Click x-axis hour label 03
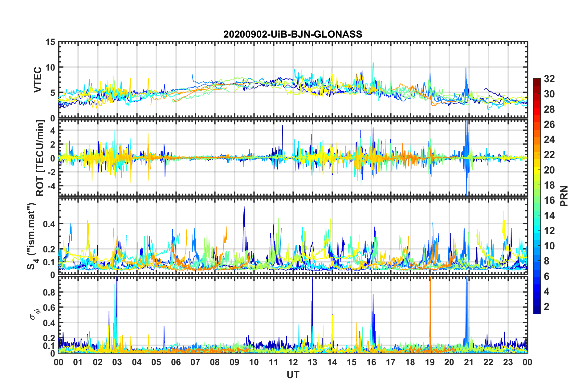The image size is (586, 392). coord(117,362)
